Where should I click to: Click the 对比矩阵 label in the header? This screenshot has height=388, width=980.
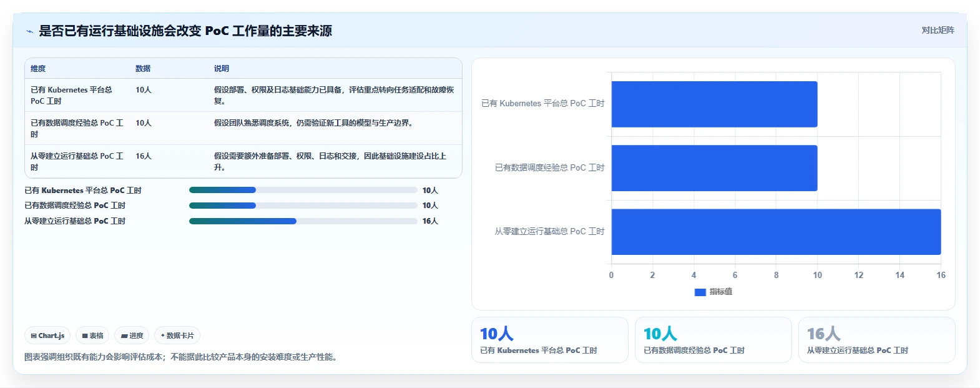click(938, 30)
